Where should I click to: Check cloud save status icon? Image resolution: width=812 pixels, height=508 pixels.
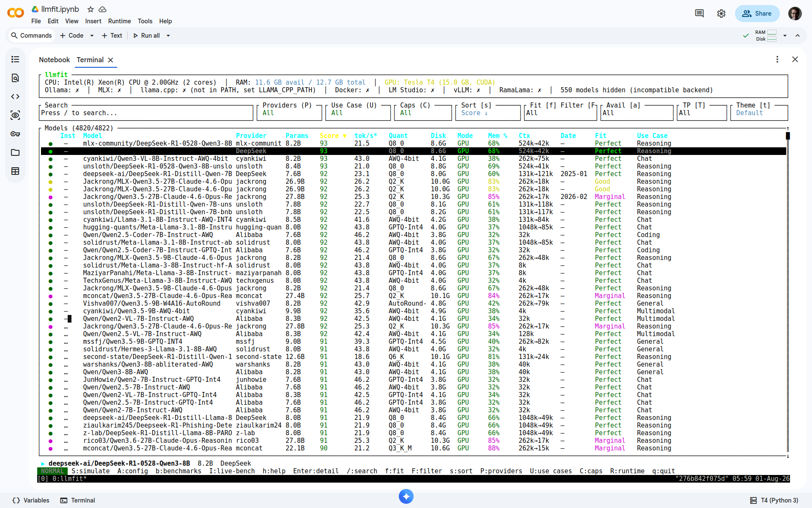(x=102, y=9)
